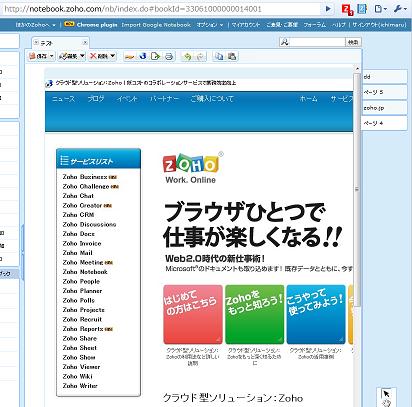This screenshot has height=407, width=412.
Task: Click the blue web page icon
Action: (x=143, y=56)
